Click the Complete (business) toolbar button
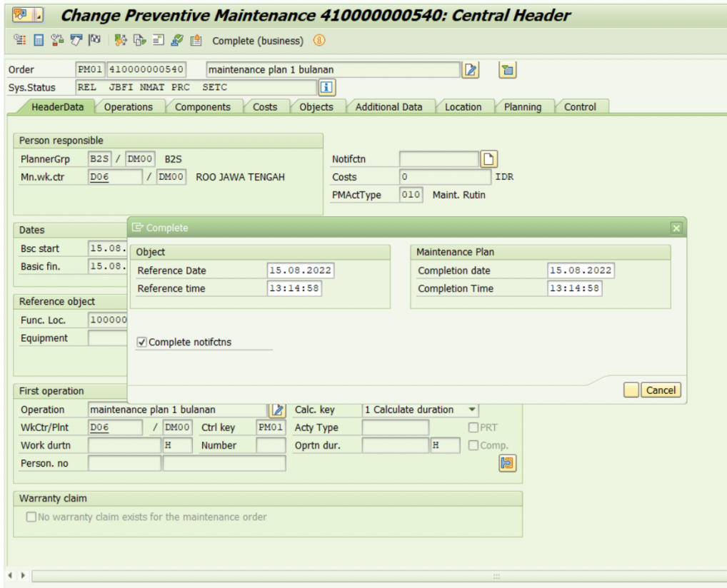 pos(257,41)
